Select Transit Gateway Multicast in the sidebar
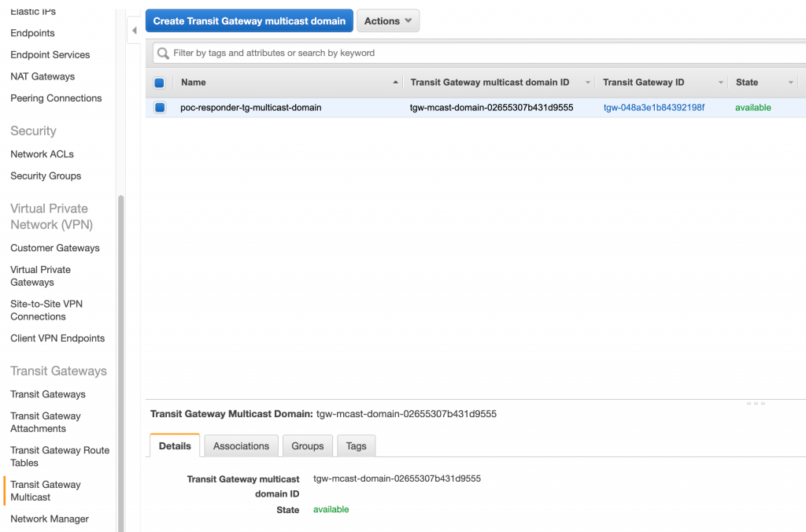Image resolution: width=806 pixels, height=532 pixels. (x=46, y=490)
